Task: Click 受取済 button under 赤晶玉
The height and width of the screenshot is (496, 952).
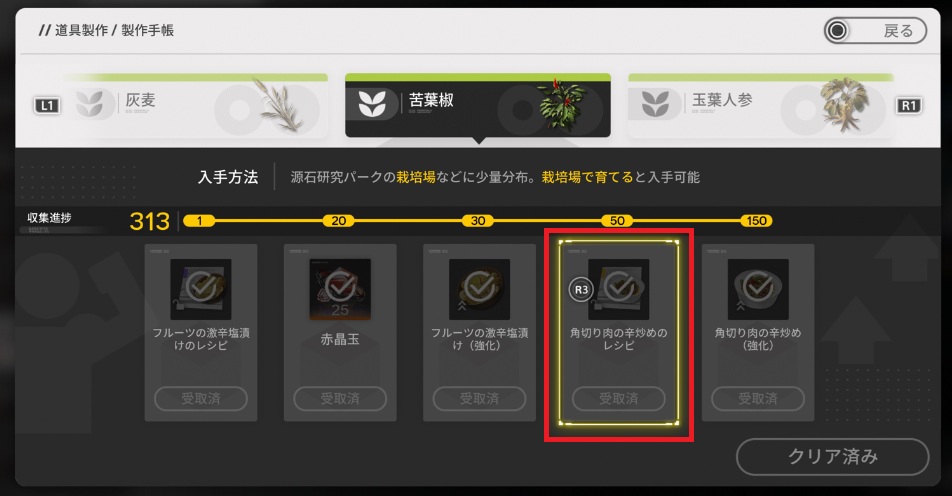Action: click(340, 399)
